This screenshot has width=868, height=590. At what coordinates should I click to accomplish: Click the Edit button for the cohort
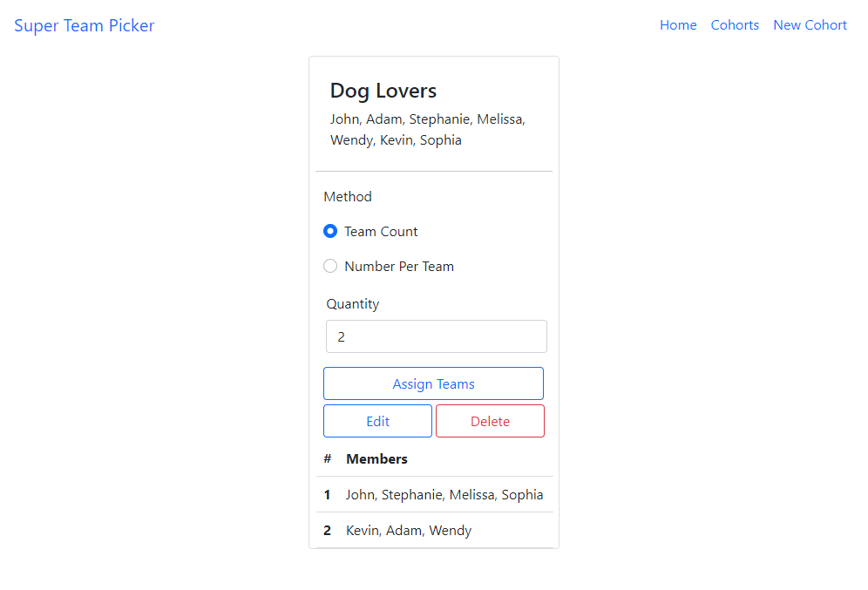click(377, 421)
